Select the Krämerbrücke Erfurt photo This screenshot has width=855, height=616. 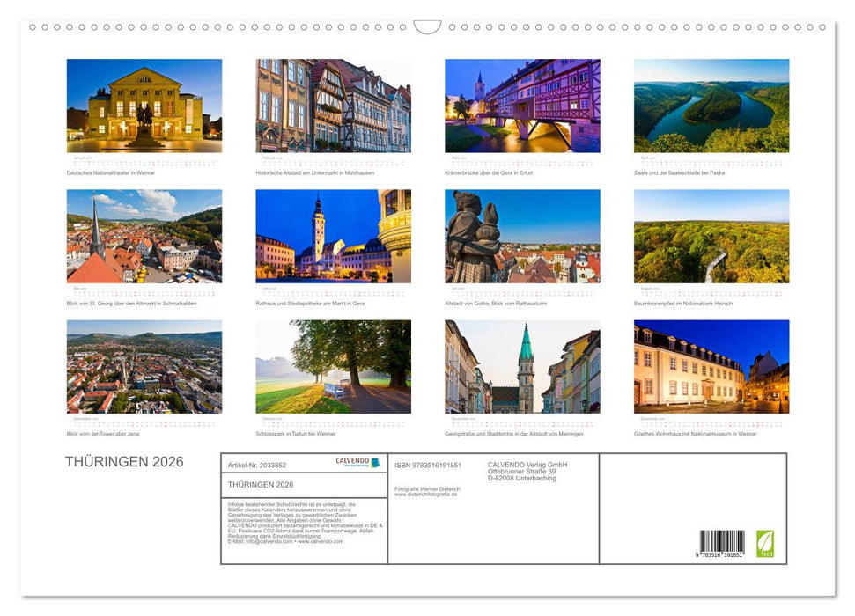click(x=520, y=106)
